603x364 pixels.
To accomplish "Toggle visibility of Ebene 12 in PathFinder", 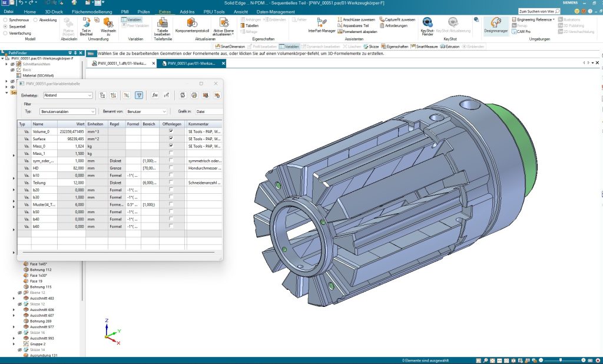I will point(20,292).
